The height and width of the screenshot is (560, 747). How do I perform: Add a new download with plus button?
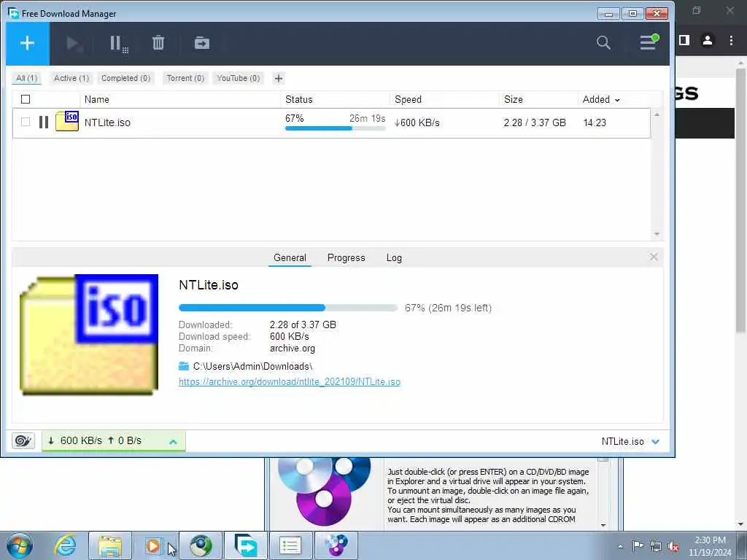point(27,43)
